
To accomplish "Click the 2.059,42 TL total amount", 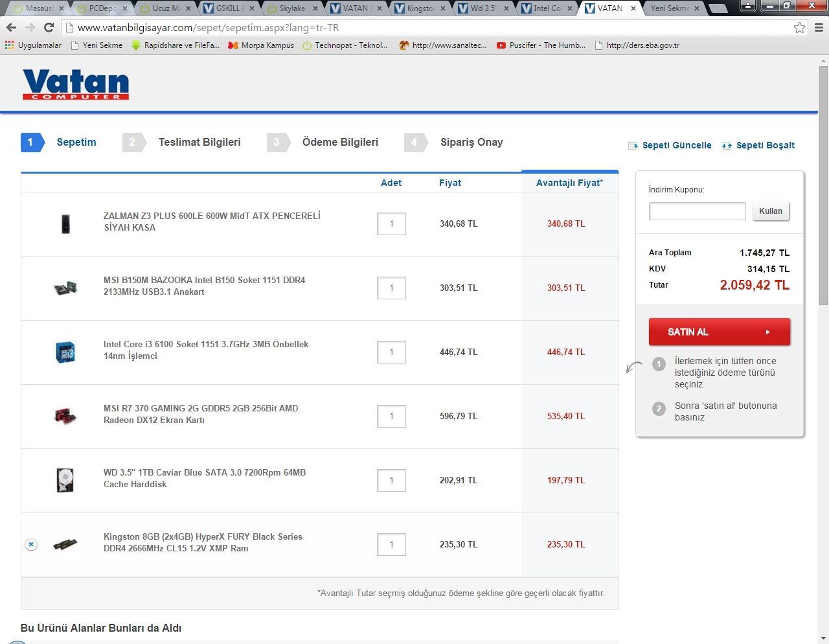I will (755, 285).
